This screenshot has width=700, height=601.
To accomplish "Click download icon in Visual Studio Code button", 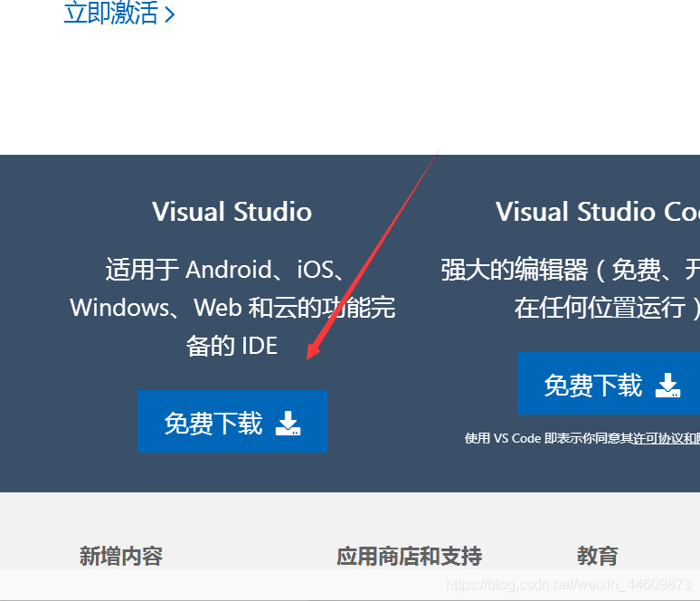I will 667,386.
